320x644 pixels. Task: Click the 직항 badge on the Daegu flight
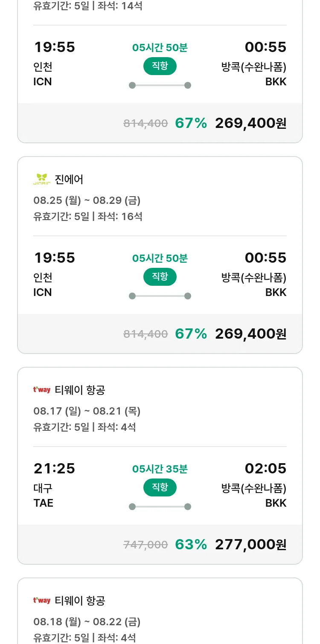pyautogui.click(x=160, y=487)
